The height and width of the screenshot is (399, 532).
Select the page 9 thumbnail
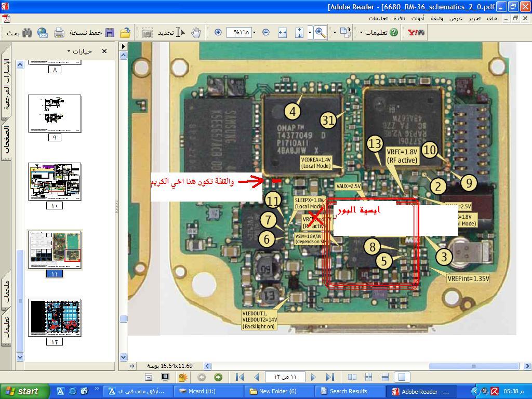[x=55, y=114]
